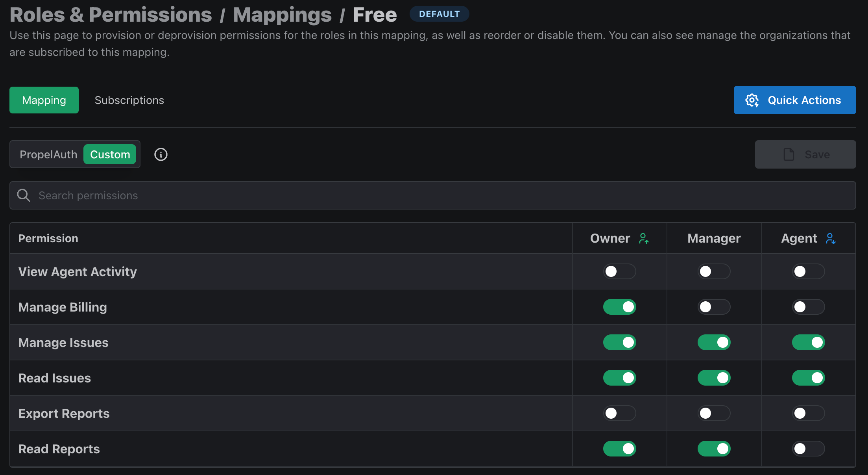
Task: Switch to the Subscriptions tab
Action: [129, 100]
